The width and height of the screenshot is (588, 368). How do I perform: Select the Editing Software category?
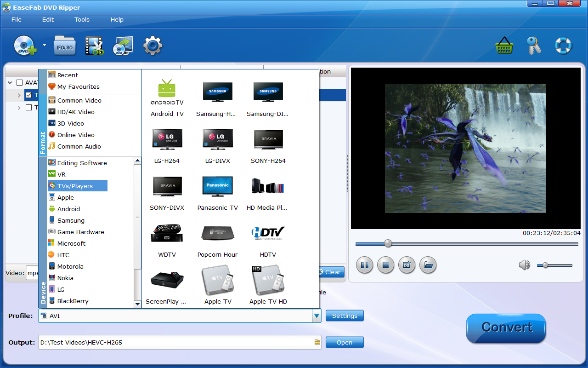(77, 163)
